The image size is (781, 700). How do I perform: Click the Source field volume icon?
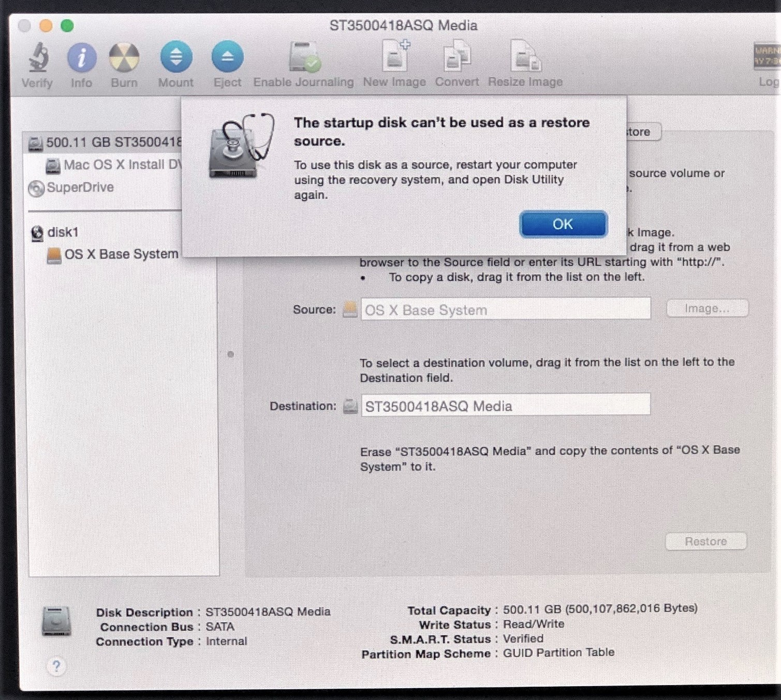click(x=350, y=309)
